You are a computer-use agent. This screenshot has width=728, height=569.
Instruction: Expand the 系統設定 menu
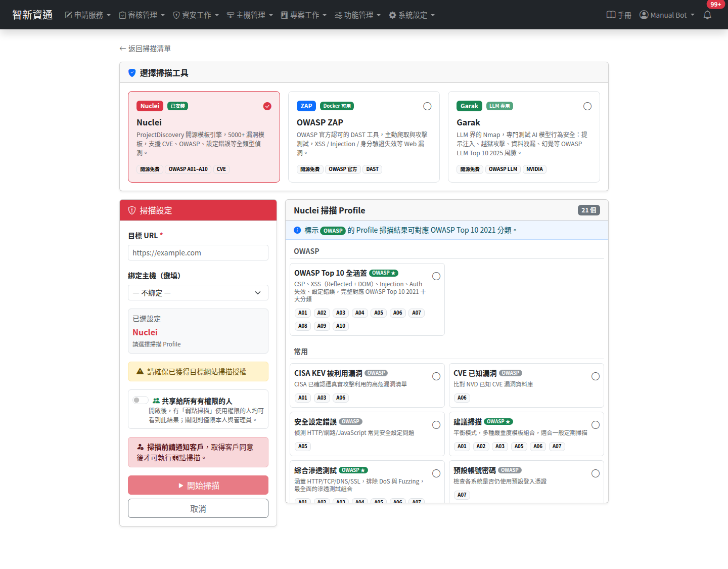(x=412, y=15)
